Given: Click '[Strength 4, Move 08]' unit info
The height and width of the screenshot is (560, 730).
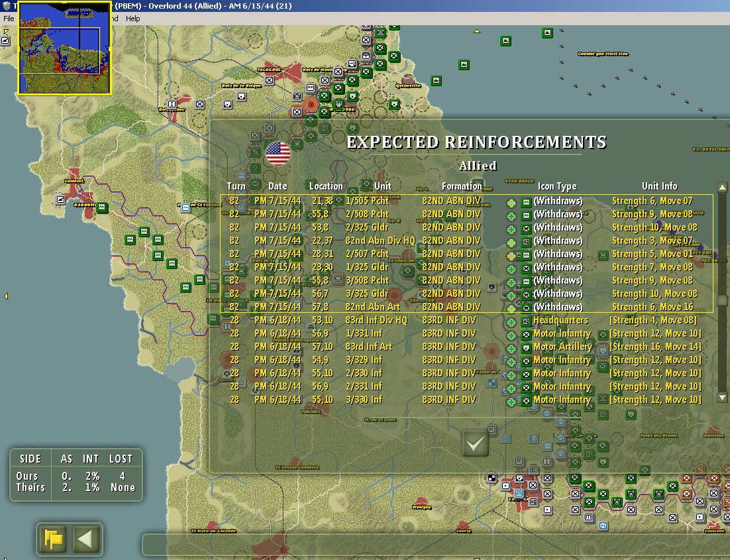Looking at the screenshot, I should (653, 320).
